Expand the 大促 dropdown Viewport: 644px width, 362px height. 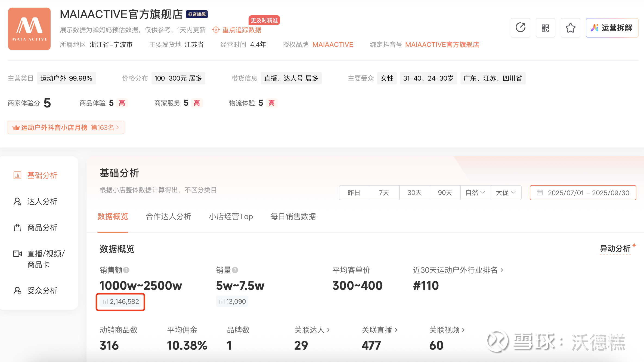506,193
